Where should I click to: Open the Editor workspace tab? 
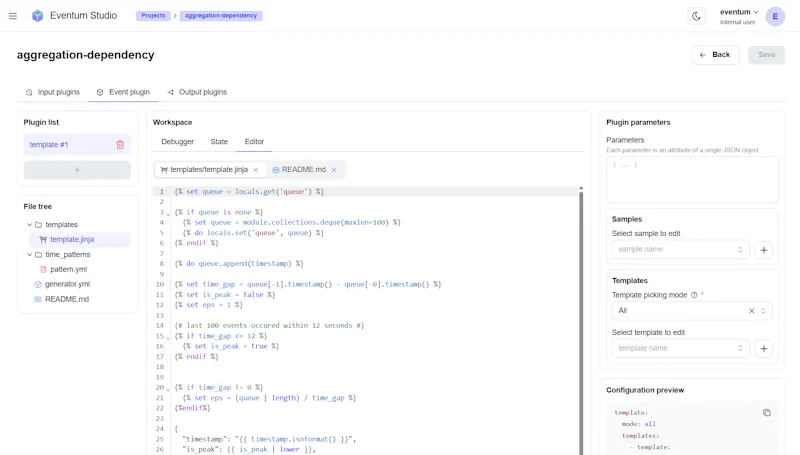254,142
